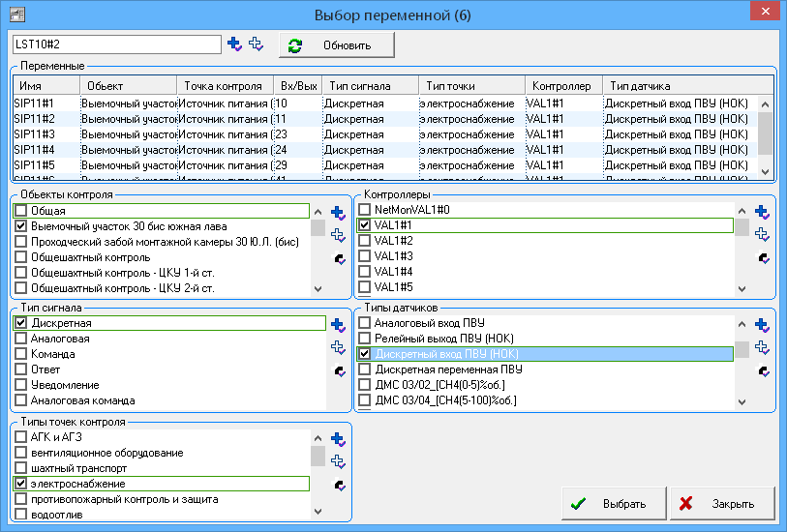Check Дискретная переменная ПВУ sensor type

click(364, 369)
